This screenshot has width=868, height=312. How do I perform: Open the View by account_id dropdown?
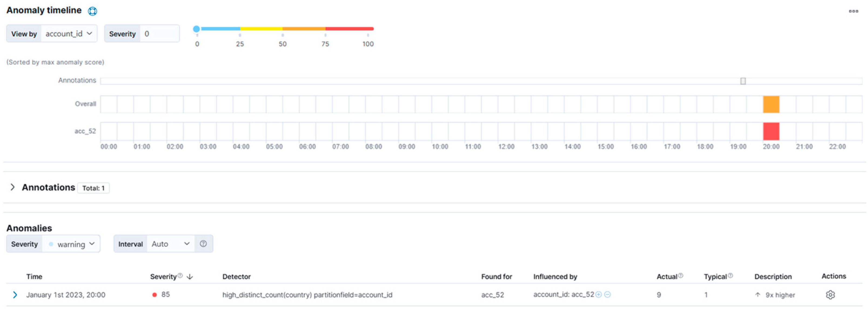click(69, 34)
